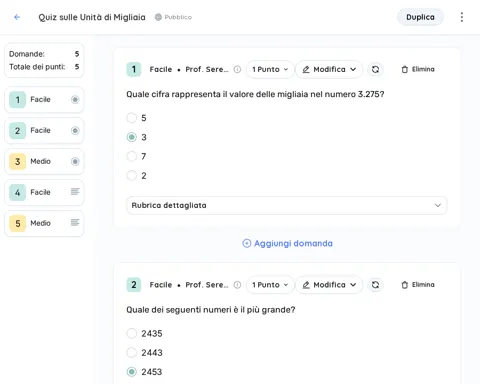Go to question 3 Medio in sidebar
This screenshot has width=480, height=384.
[x=44, y=161]
